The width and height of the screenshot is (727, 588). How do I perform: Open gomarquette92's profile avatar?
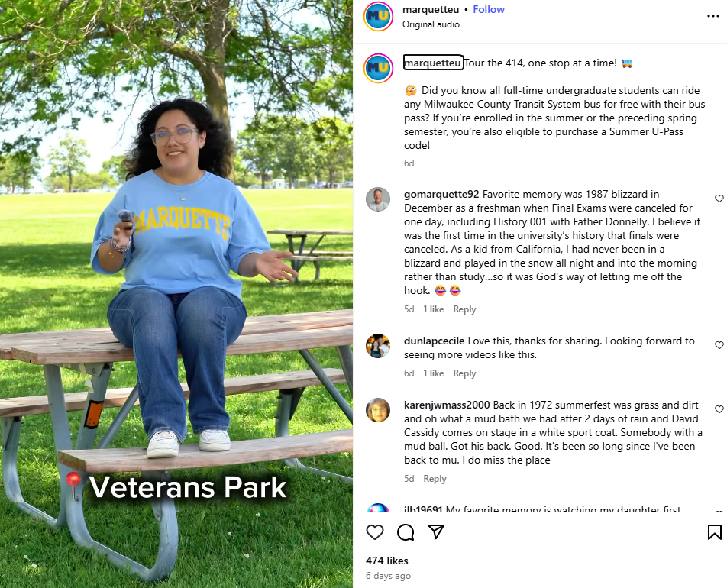(378, 199)
